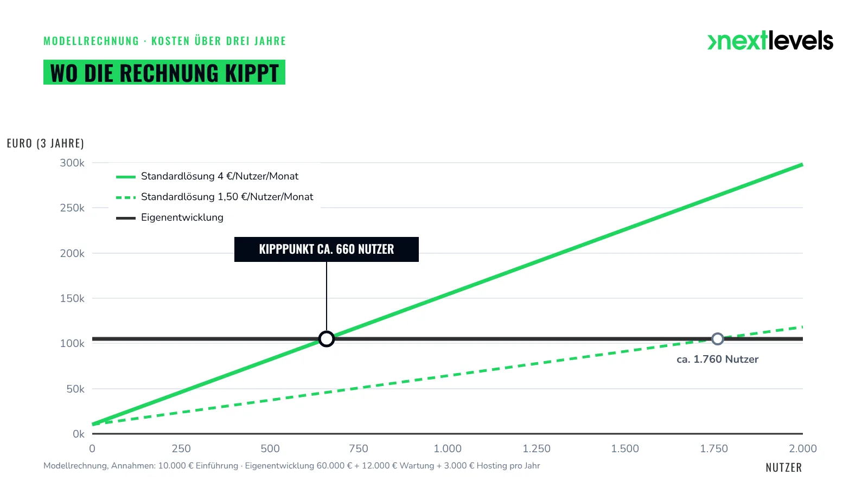Click the dark grey Eigenentwicklung legend swatch
The image size is (868, 488).
[126, 218]
